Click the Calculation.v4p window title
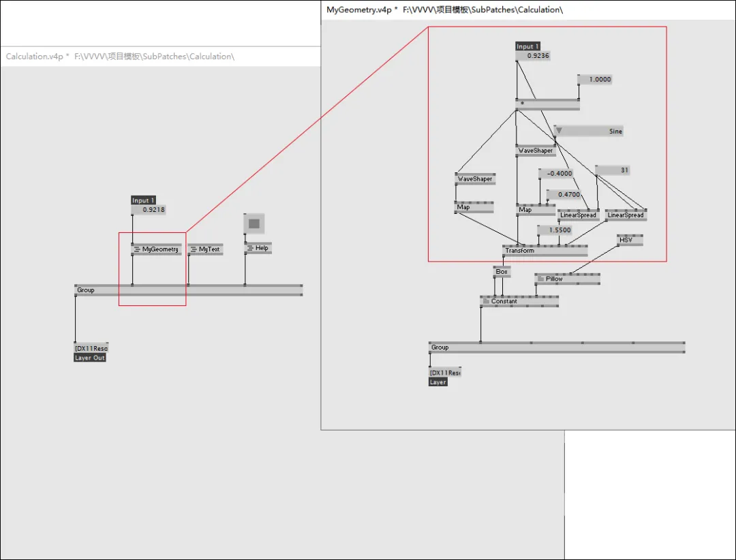Image resolution: width=736 pixels, height=560 pixels. (120, 57)
